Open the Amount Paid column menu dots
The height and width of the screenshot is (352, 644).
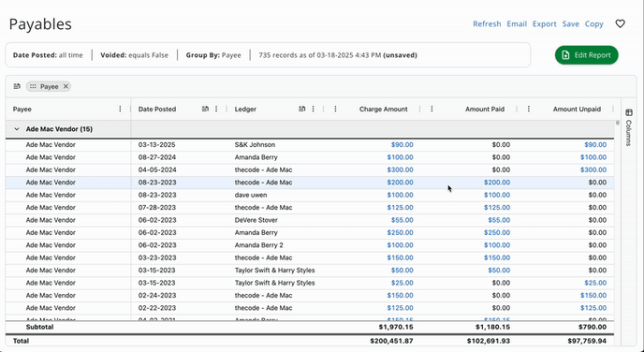[432, 109]
